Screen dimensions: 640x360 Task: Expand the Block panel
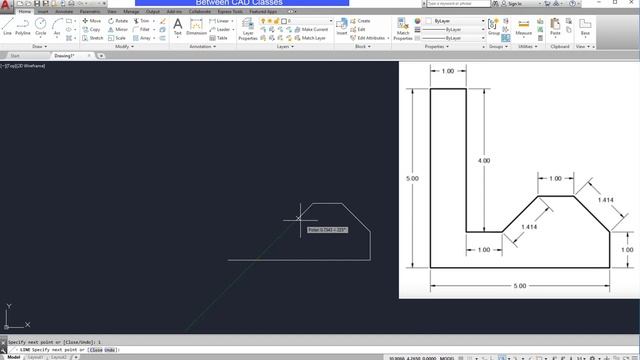[363, 47]
